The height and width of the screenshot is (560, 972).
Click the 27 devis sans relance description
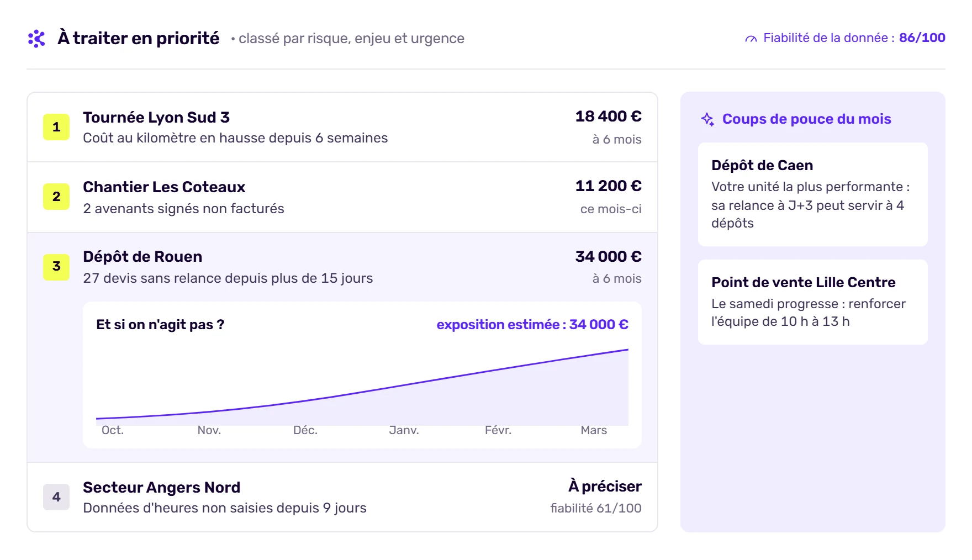228,278
